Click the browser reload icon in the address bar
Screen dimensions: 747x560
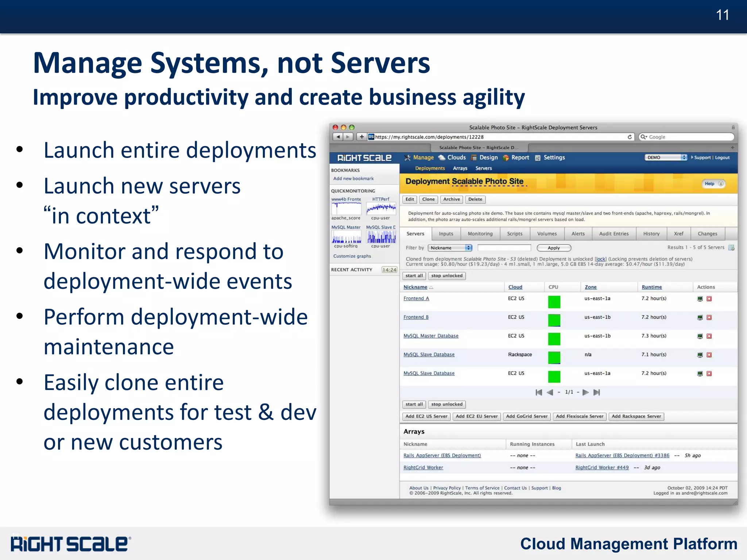(630, 137)
